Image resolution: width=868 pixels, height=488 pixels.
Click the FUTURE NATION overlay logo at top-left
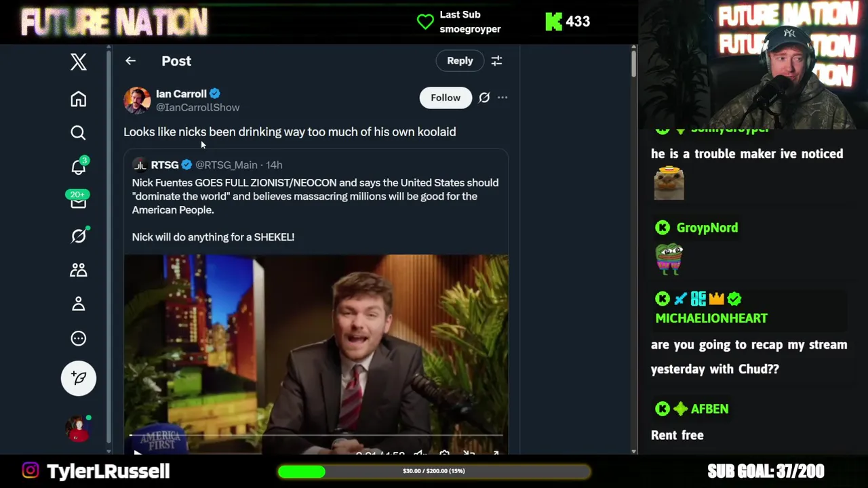coord(114,22)
